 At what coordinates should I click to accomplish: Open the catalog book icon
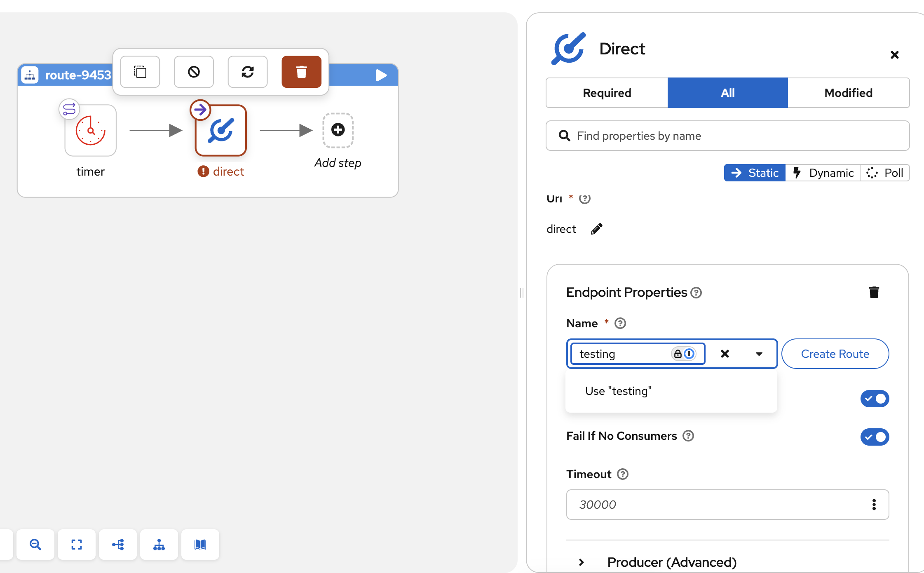200,545
